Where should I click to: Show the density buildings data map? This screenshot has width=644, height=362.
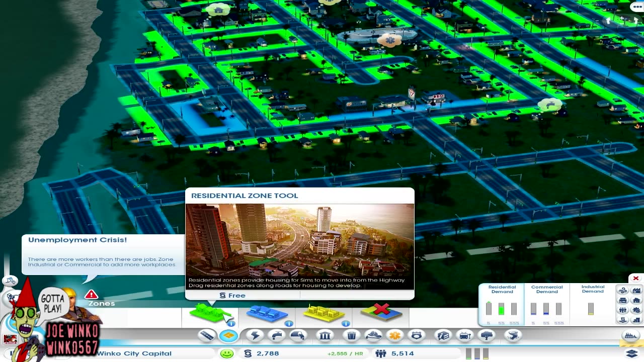tap(636, 319)
